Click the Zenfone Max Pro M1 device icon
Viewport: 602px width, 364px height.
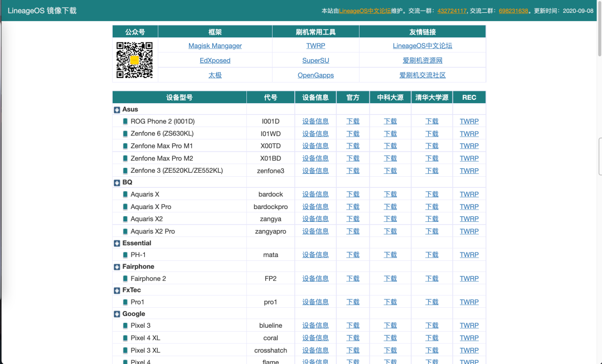click(x=125, y=146)
